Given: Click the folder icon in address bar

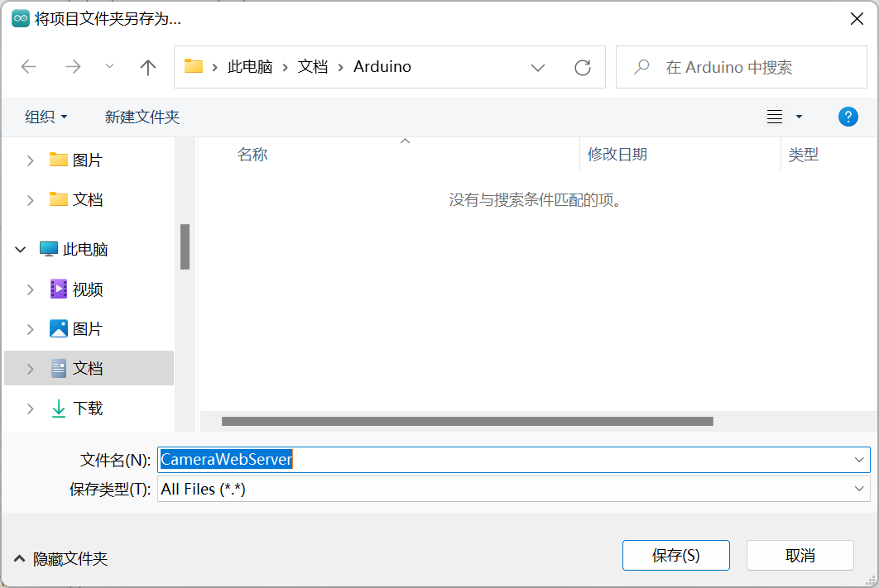Looking at the screenshot, I should 194,66.
